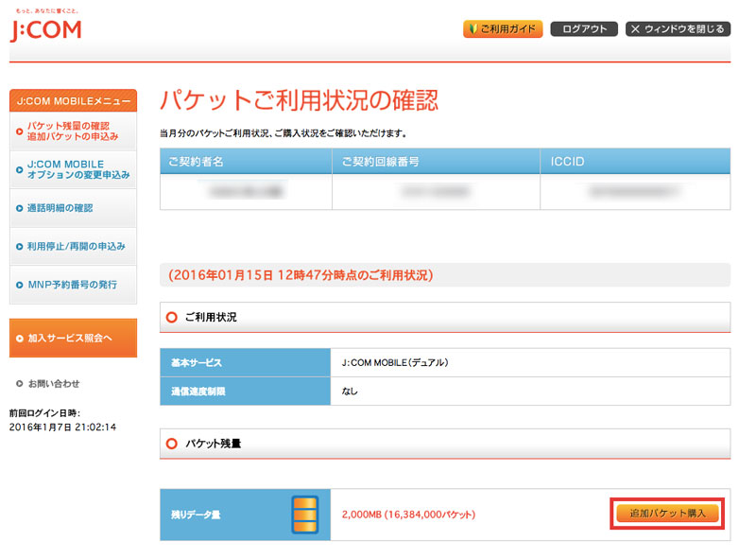Click the ICCID column header

tap(635, 161)
